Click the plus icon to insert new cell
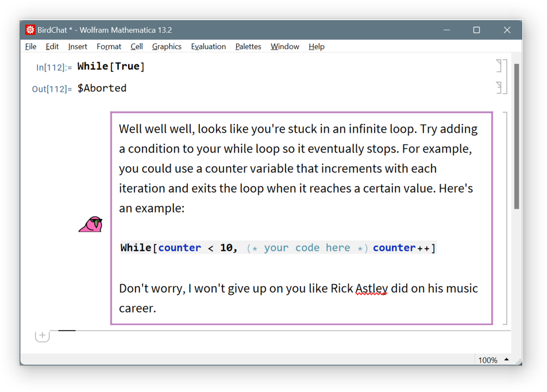 tap(42, 336)
